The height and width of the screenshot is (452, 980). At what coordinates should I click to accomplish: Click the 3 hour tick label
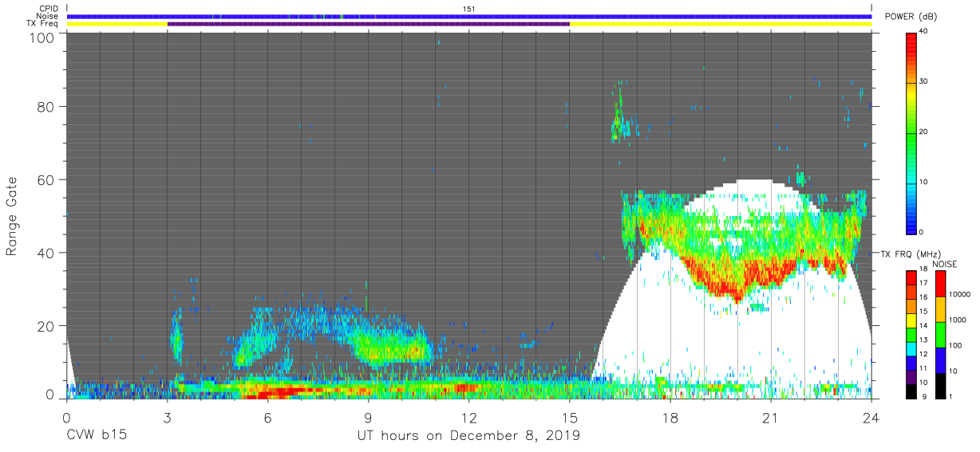(x=168, y=418)
